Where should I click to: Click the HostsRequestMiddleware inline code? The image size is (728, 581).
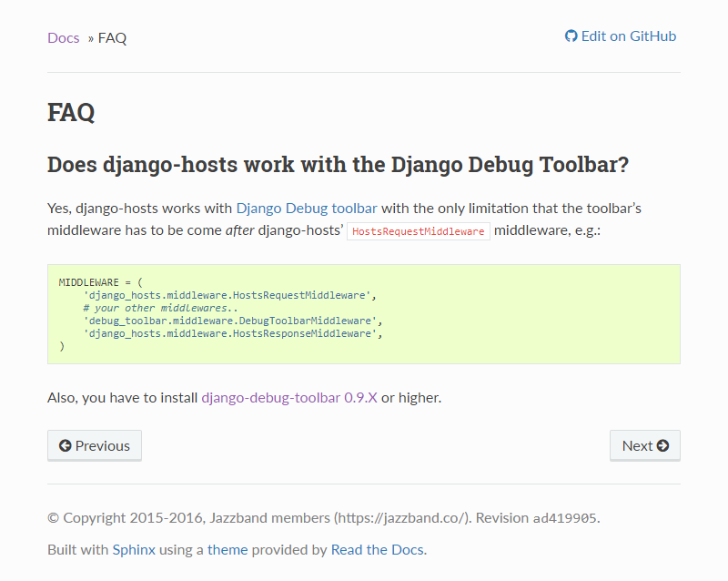(419, 231)
